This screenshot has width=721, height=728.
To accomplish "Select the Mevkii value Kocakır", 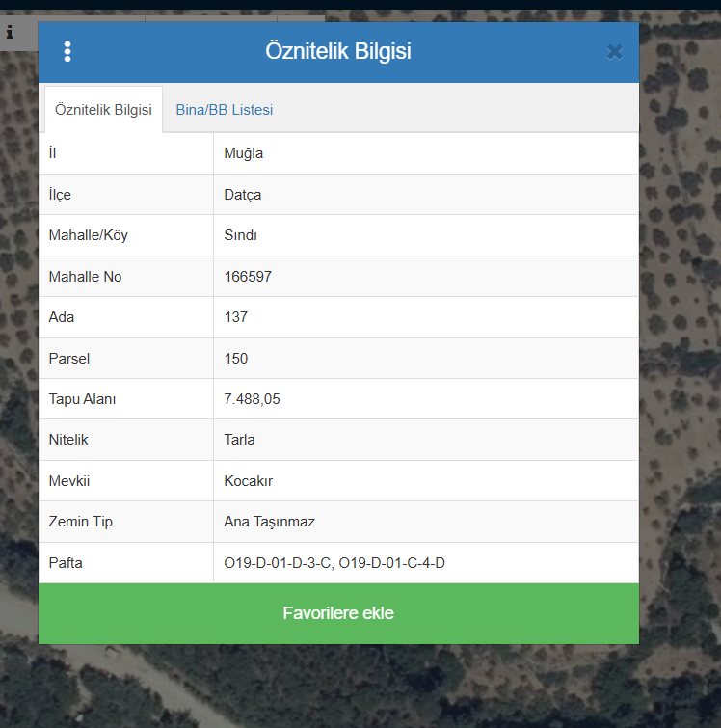I will (248, 481).
